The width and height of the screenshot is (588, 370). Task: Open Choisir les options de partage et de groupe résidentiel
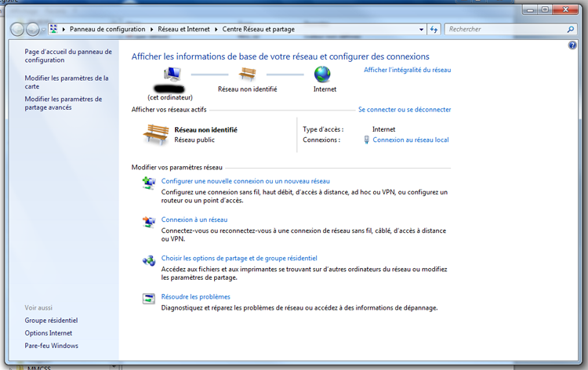pos(239,258)
